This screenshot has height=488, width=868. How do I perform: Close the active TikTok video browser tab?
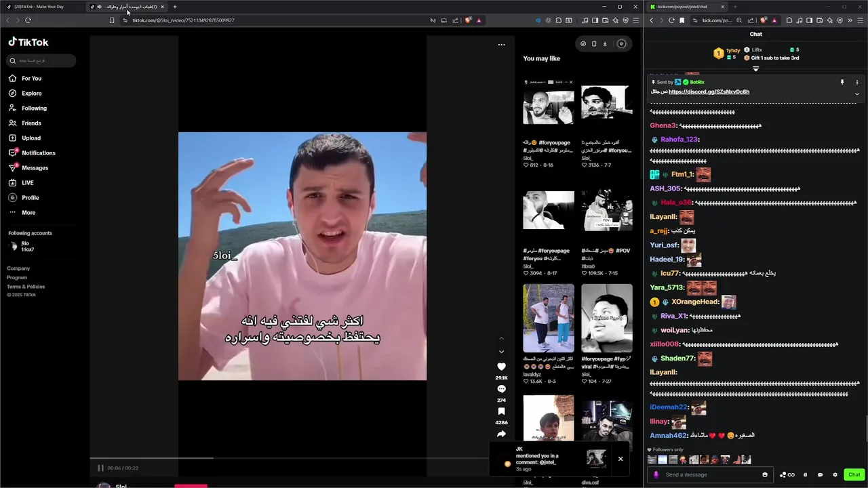click(x=162, y=7)
